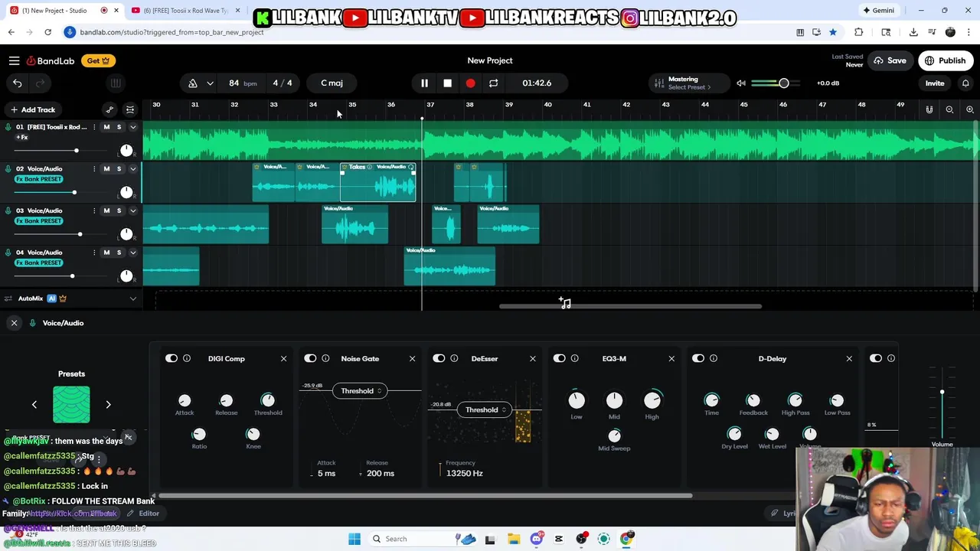Click the track layout icon next to automation

pos(130,109)
